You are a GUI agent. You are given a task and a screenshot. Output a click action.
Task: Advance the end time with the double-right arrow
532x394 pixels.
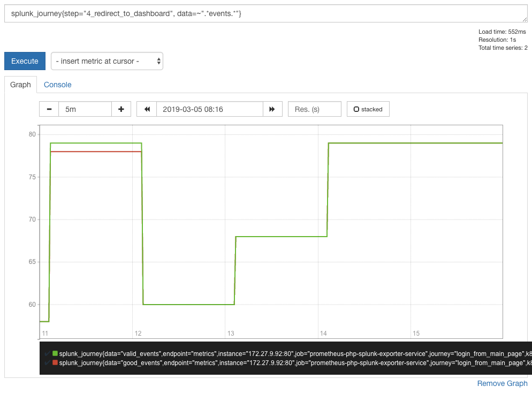(x=272, y=109)
